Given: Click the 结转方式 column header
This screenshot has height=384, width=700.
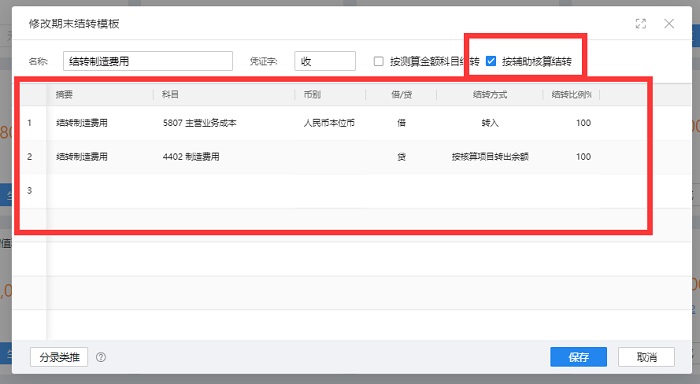Looking at the screenshot, I should click(x=490, y=95).
